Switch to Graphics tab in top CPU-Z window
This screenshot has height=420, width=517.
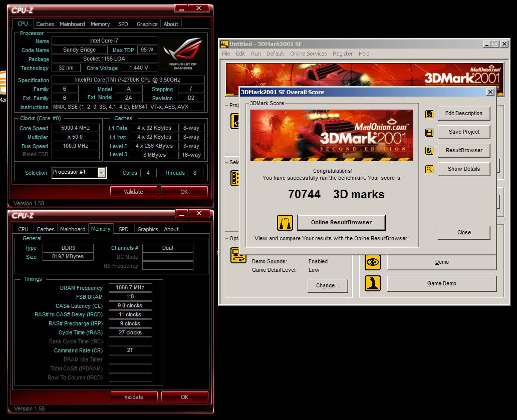tap(147, 24)
